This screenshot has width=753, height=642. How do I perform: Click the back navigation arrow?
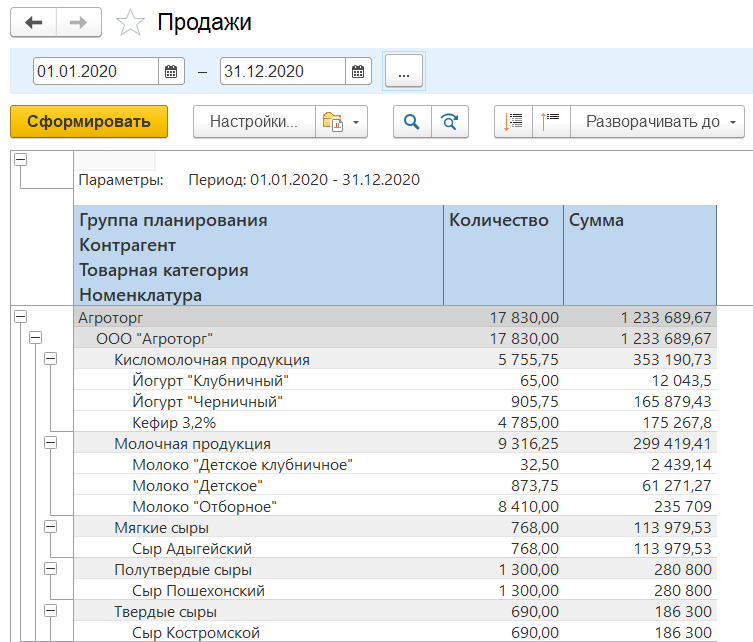point(34,22)
